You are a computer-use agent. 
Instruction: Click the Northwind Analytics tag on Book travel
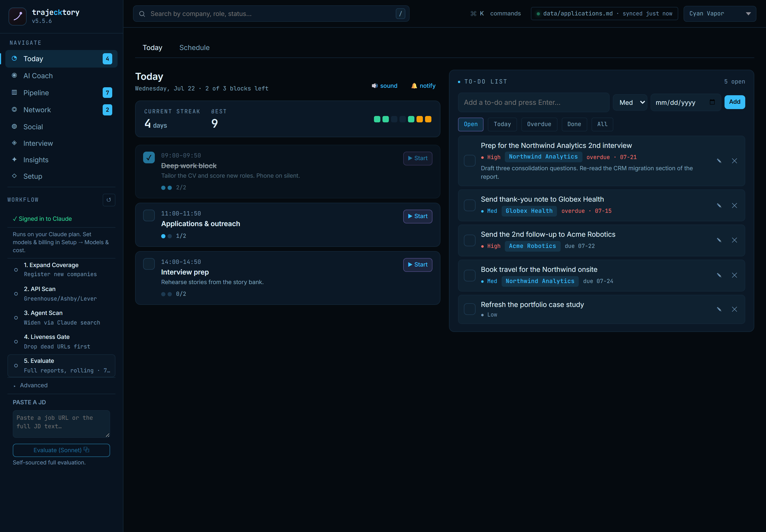tap(540, 281)
